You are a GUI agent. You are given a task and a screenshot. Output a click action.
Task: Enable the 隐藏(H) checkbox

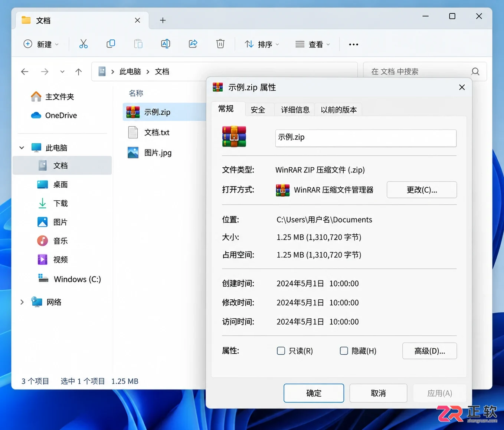click(x=344, y=351)
